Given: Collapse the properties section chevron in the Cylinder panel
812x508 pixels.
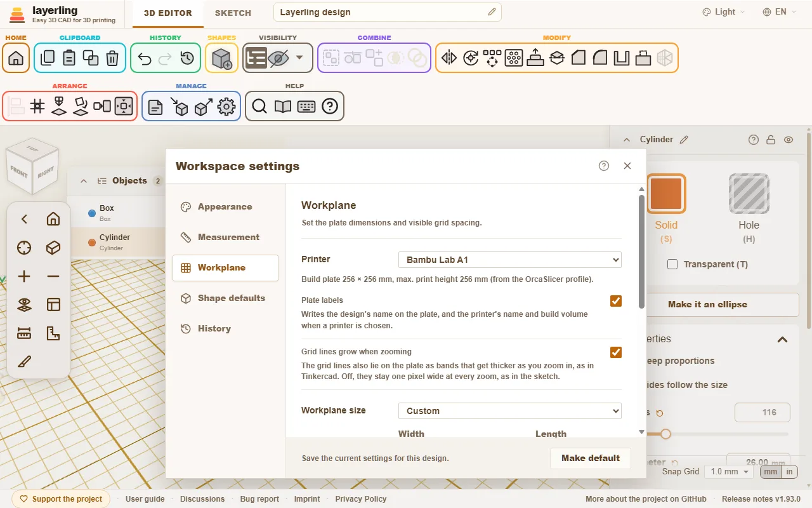Looking at the screenshot, I should point(782,339).
